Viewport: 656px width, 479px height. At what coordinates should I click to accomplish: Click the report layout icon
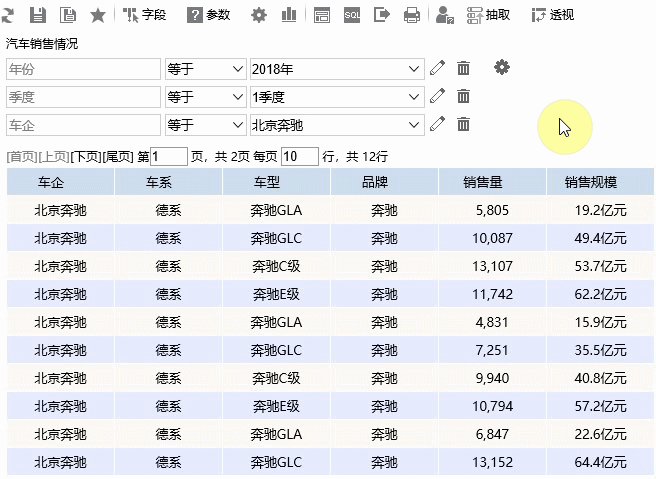click(x=322, y=15)
